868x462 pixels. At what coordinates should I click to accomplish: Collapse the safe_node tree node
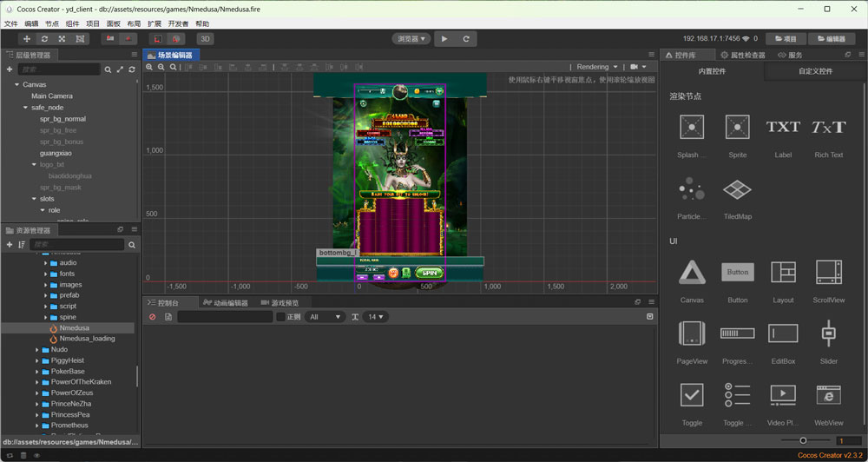click(26, 108)
